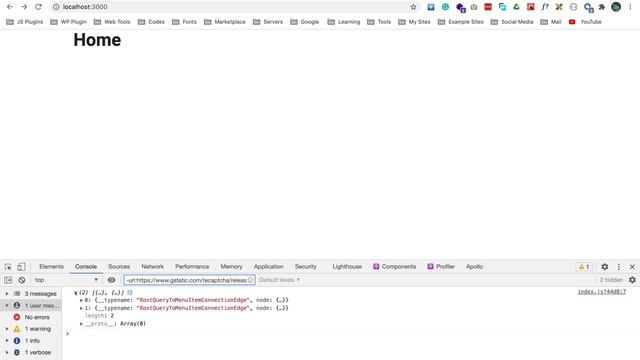This screenshot has width=640, height=360.
Task: Expand array item 1
Action: pyautogui.click(x=81, y=308)
